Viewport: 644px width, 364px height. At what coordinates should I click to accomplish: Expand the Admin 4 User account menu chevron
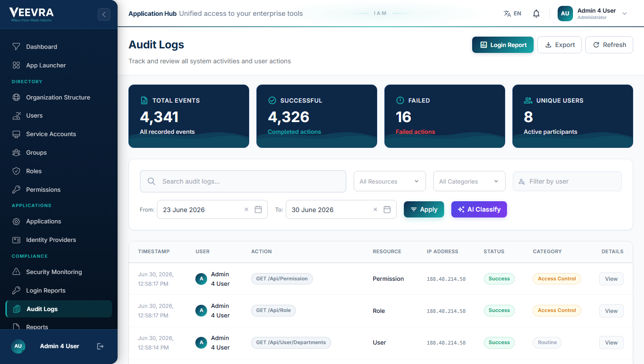(x=625, y=14)
